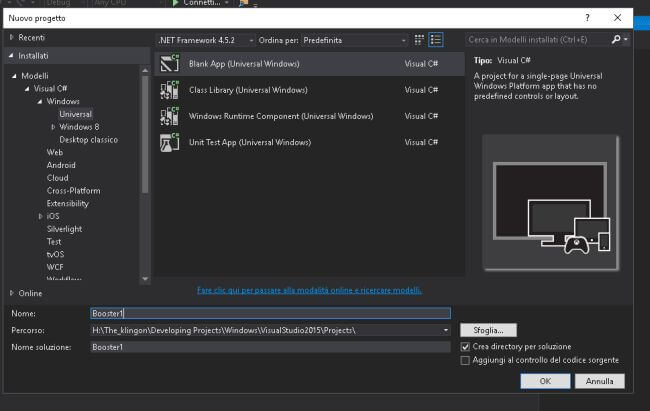Expand the iOS tree node
This screenshot has width=650, height=411.
click(40, 216)
